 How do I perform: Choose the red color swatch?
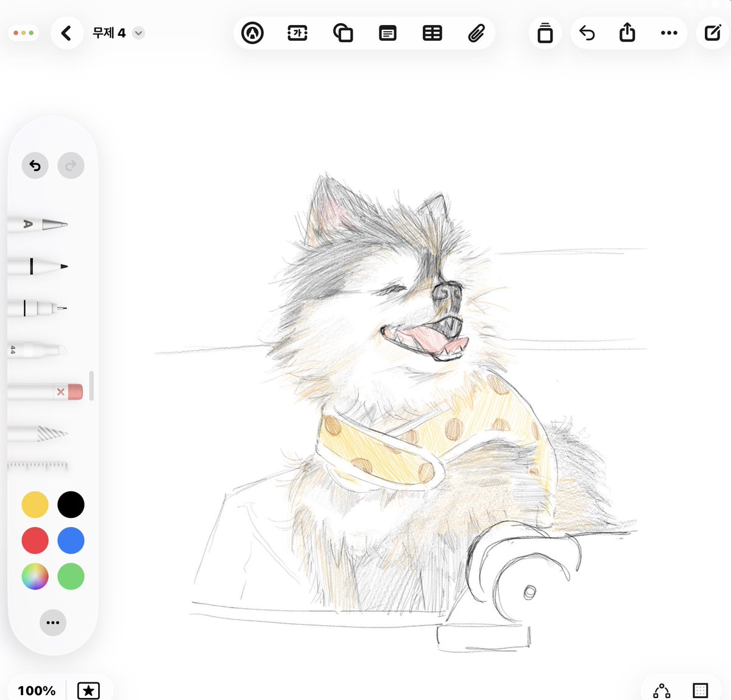tap(35, 540)
